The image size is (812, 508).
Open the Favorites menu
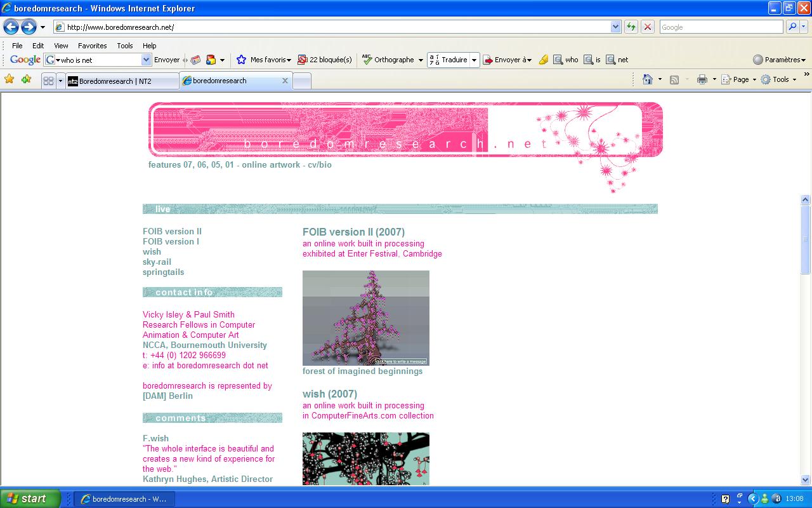pyautogui.click(x=92, y=46)
